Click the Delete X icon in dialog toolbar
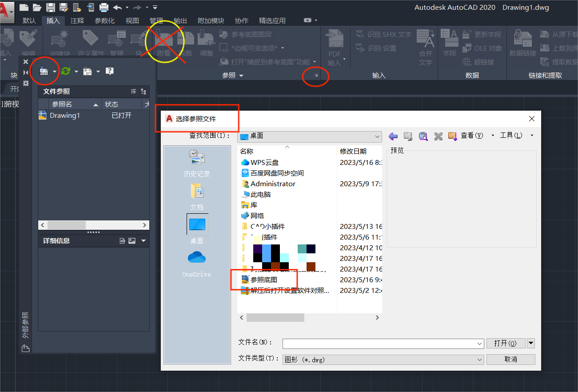Screen dimensions: 578x392 pyautogui.click(x=438, y=136)
